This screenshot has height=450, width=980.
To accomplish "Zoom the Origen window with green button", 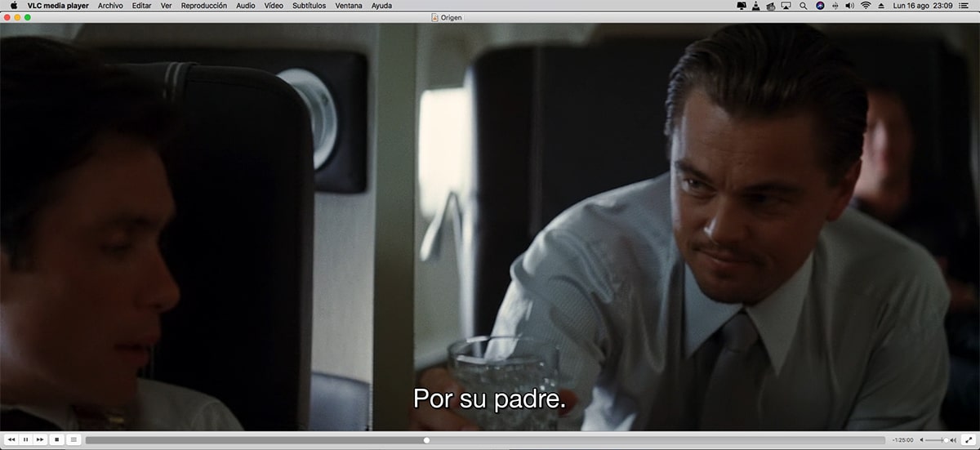I will click(x=28, y=17).
